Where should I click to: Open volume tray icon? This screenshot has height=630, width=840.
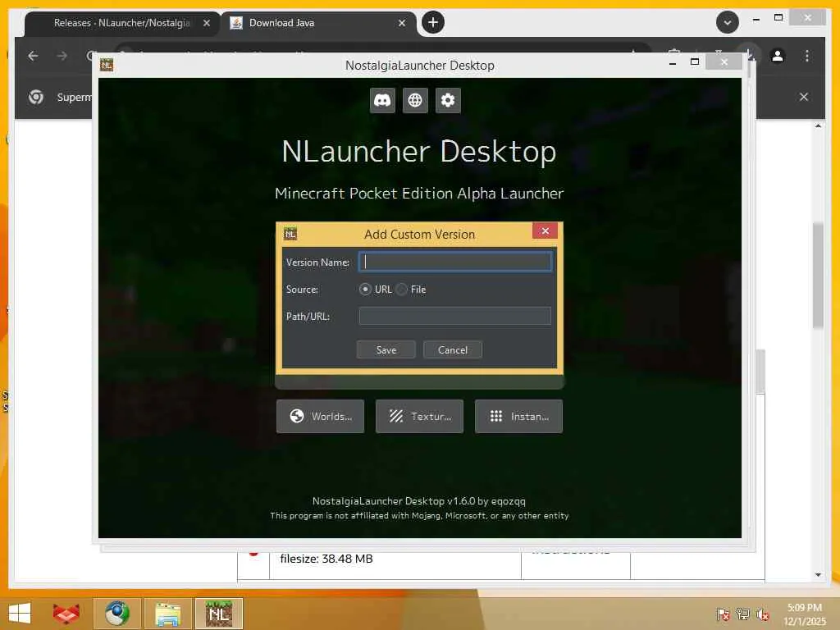762,614
